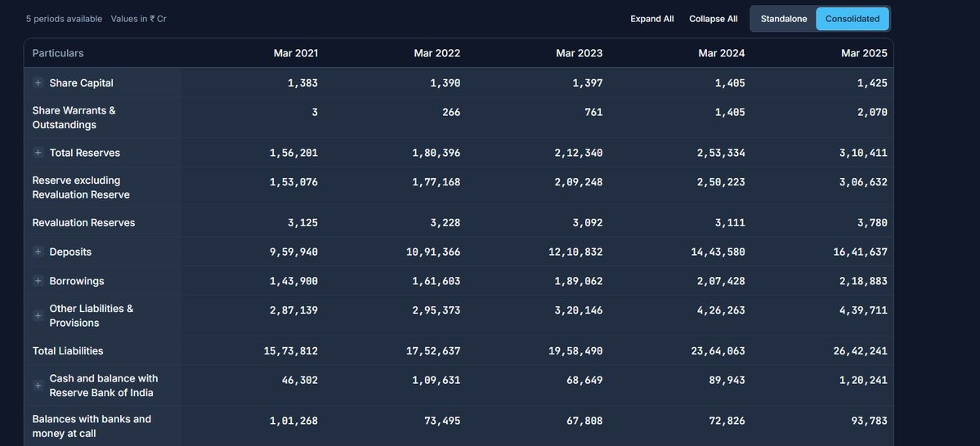Expand the Borrowings row
This screenshot has height=446, width=980.
[x=38, y=281]
